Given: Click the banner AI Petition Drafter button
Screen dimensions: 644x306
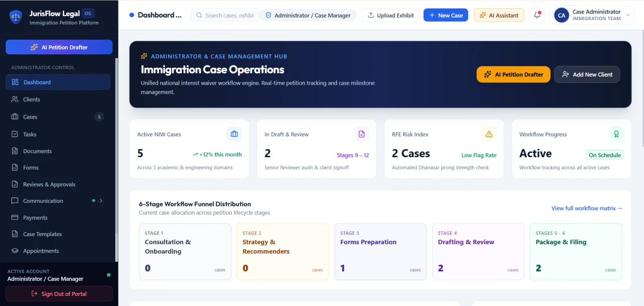Looking at the screenshot, I should pos(513,74).
